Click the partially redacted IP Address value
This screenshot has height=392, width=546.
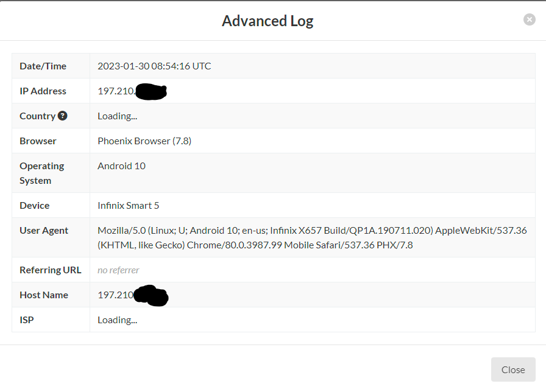(x=132, y=91)
